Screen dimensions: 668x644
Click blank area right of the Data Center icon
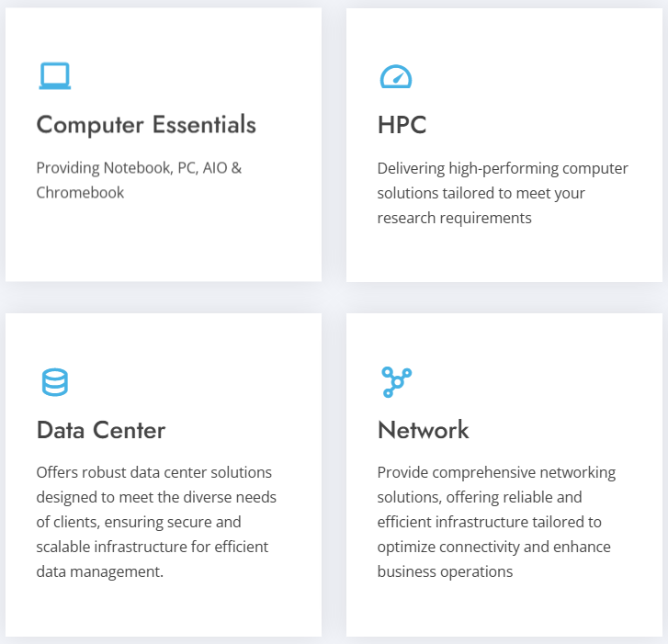click(x=184, y=382)
